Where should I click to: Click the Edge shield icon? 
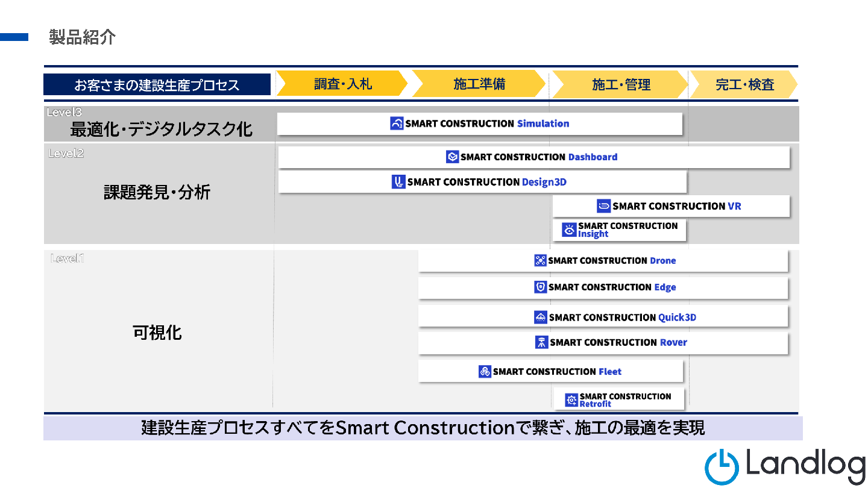540,287
